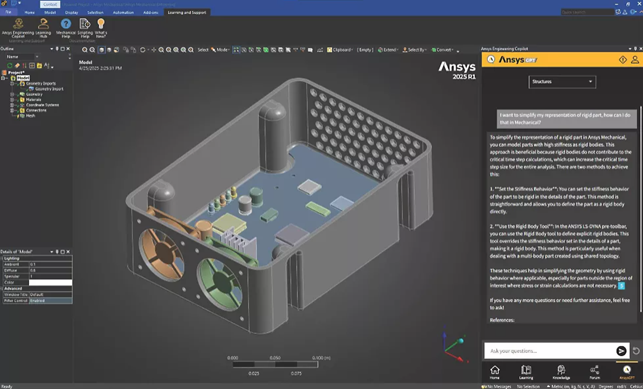Click the white Color swatch in Details

(x=50, y=282)
